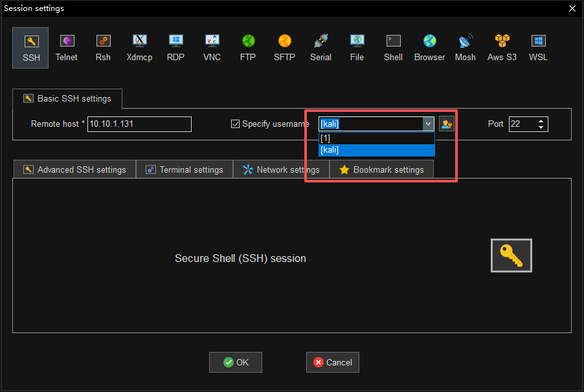Increase the Port number with stepper
584x392 pixels.
(542, 121)
